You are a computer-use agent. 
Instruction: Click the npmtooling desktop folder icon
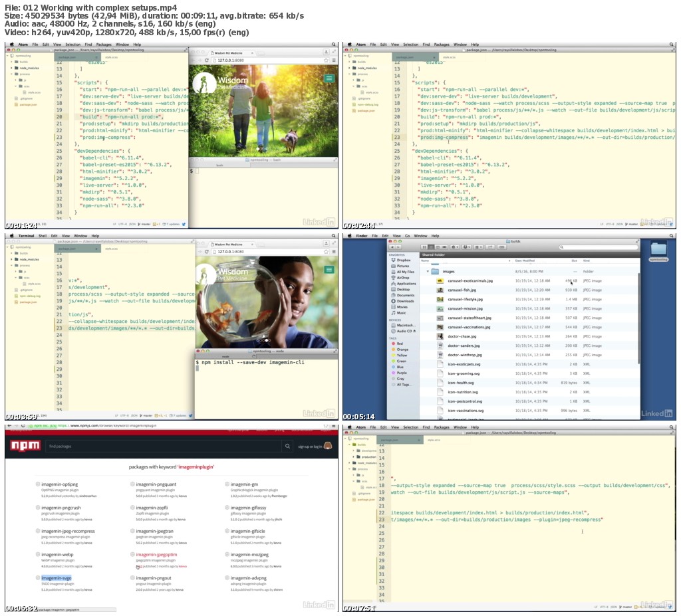pos(658,250)
